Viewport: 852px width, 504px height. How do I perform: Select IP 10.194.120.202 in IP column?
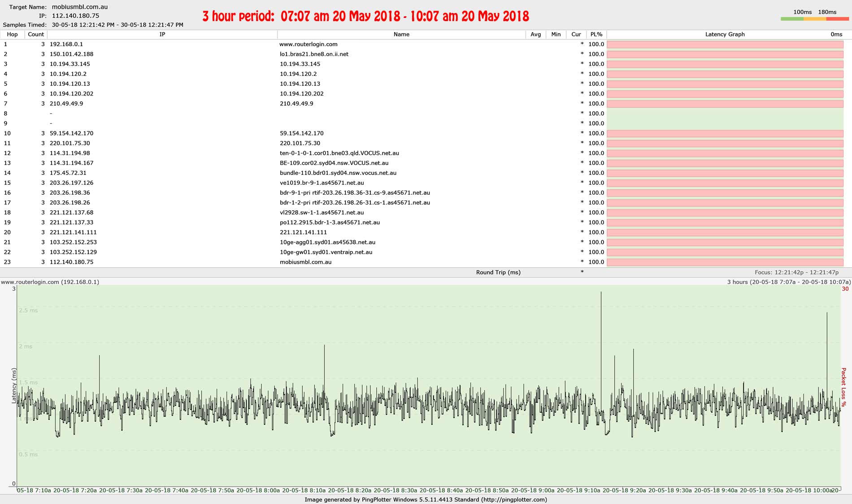[x=71, y=94]
